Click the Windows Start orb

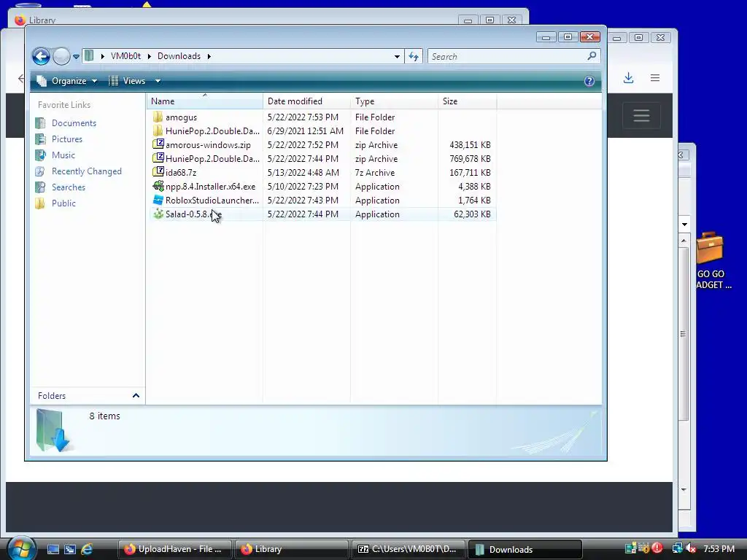pyautogui.click(x=20, y=548)
